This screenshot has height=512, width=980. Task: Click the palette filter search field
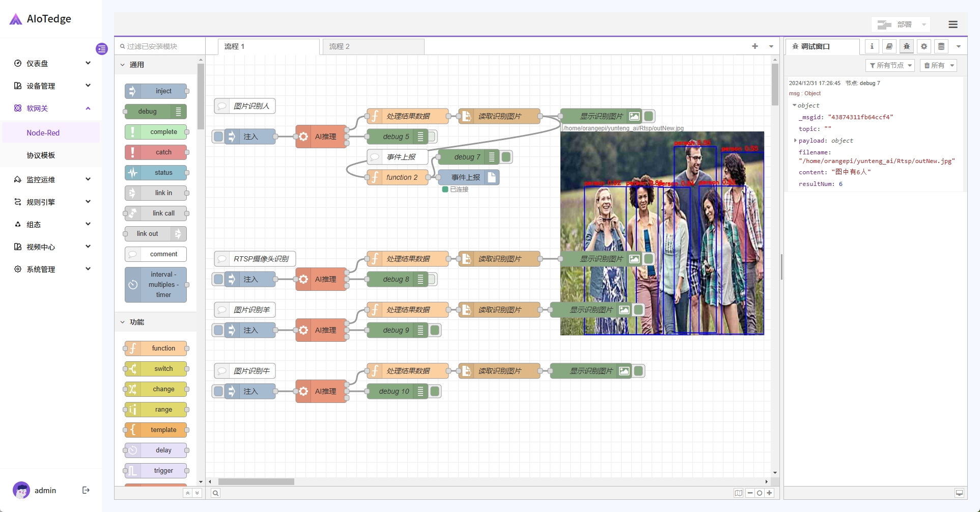(160, 46)
